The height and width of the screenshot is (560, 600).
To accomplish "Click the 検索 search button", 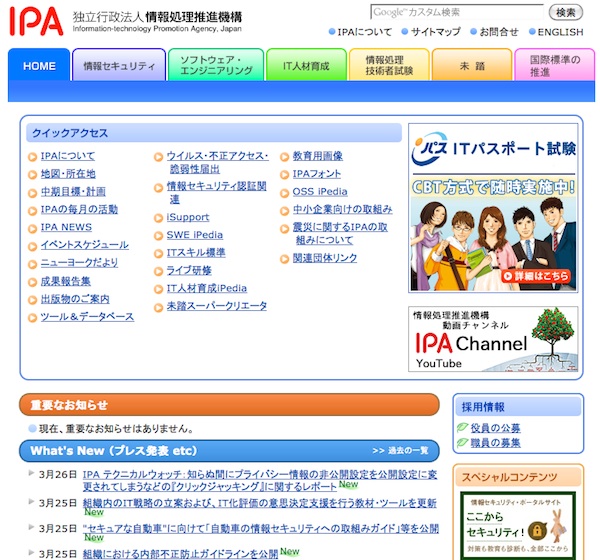I will pyautogui.click(x=565, y=12).
